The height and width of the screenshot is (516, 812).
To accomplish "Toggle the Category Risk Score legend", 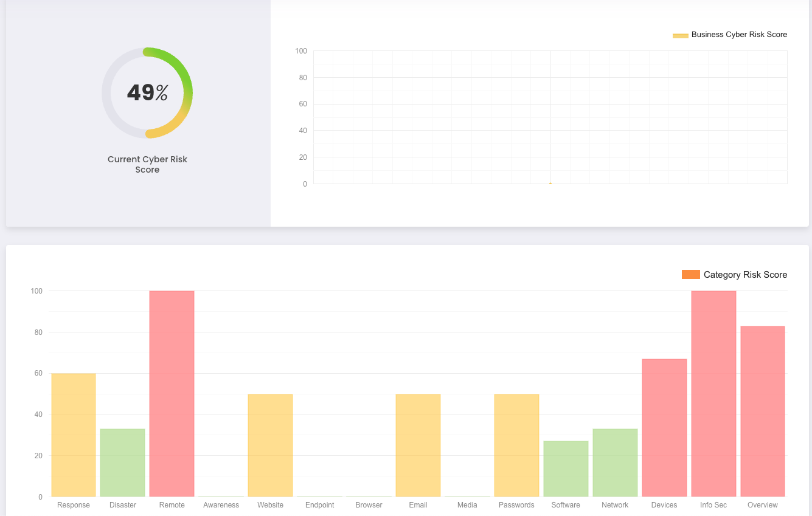I will 734,275.
